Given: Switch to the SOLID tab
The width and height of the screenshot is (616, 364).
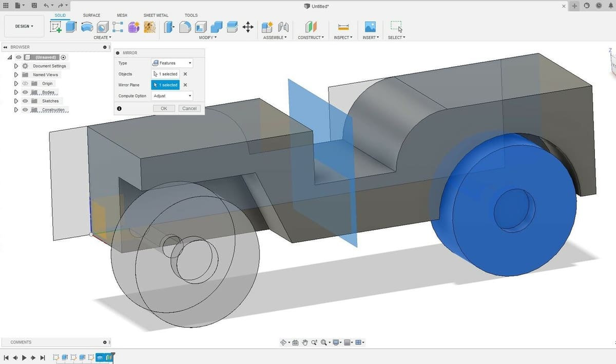Looking at the screenshot, I should (x=60, y=15).
